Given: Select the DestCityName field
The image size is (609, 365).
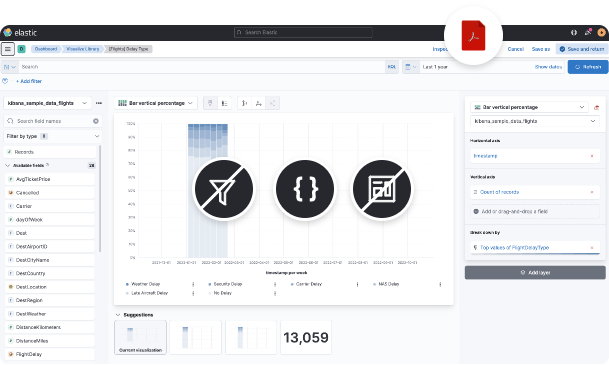Looking at the screenshot, I should tap(50, 260).
